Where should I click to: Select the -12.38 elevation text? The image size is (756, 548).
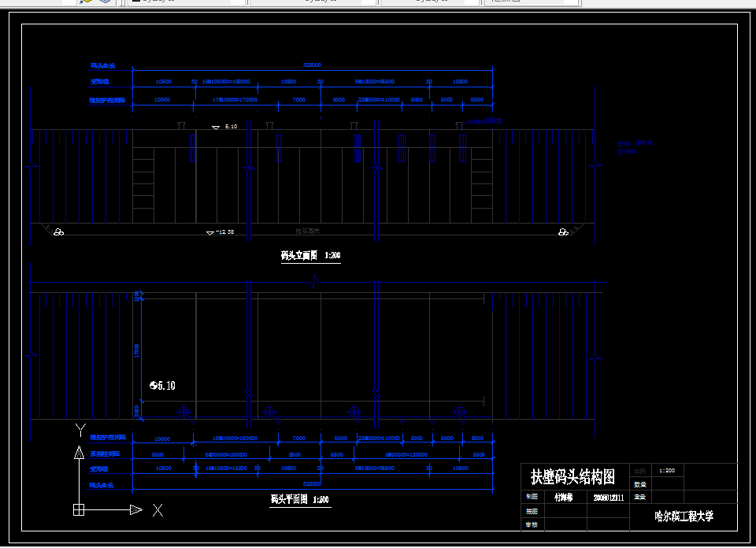point(224,231)
